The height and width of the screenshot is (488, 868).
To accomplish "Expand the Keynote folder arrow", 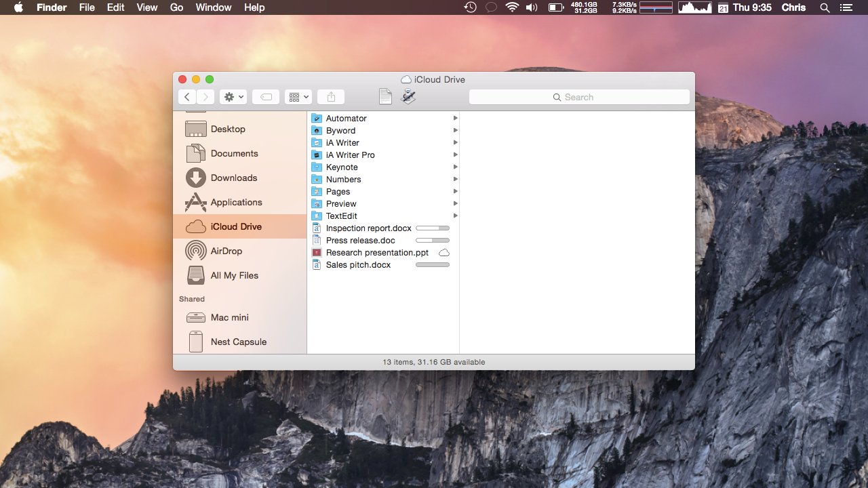I will (x=455, y=167).
